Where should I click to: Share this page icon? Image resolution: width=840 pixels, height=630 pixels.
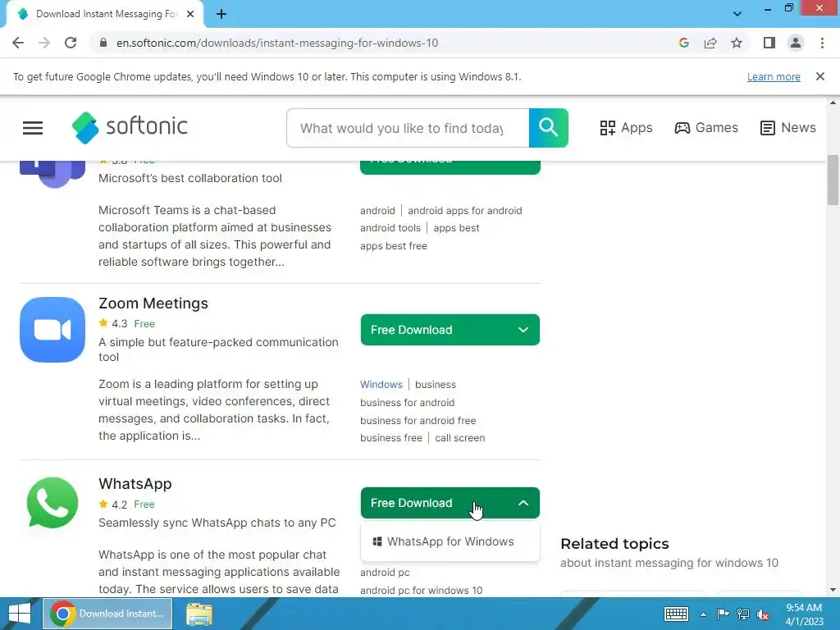click(x=710, y=43)
